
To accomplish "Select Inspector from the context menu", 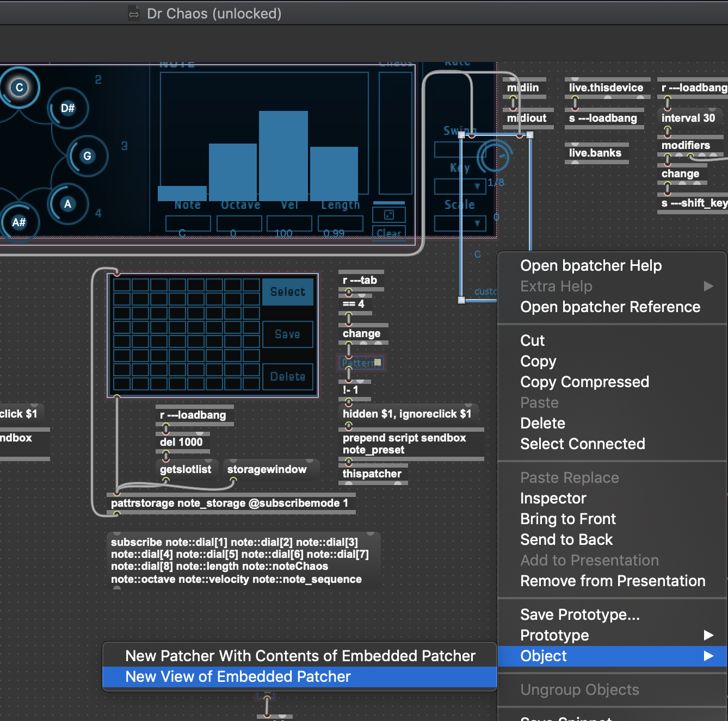I will click(553, 498).
